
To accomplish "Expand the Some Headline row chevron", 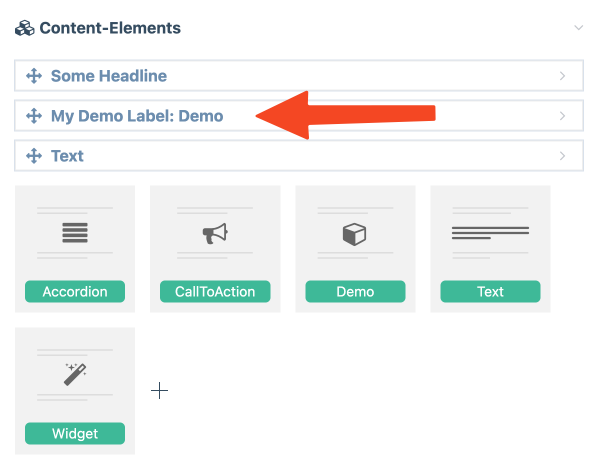I will [563, 76].
